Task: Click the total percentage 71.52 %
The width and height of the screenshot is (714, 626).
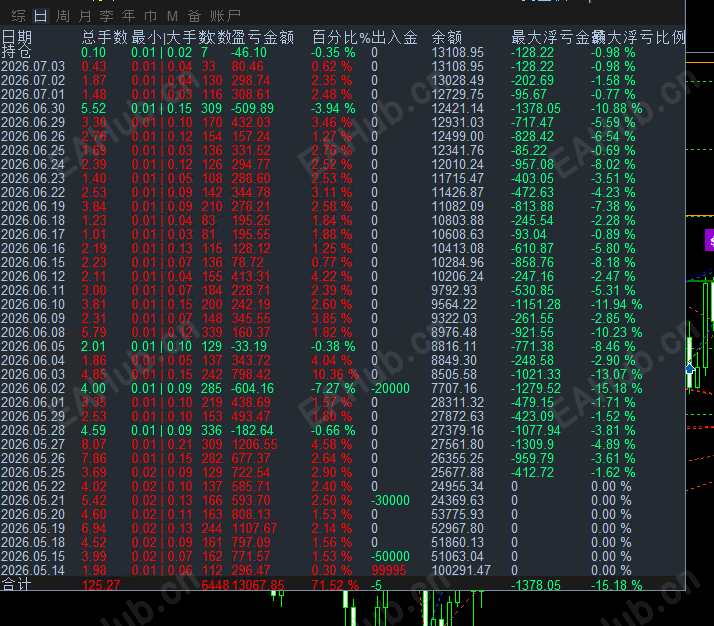Action: (336, 585)
